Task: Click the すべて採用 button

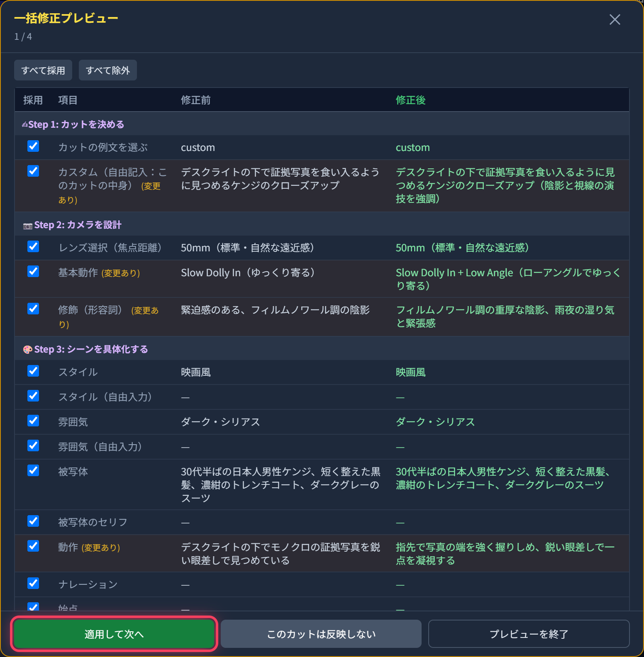Action: (43, 71)
